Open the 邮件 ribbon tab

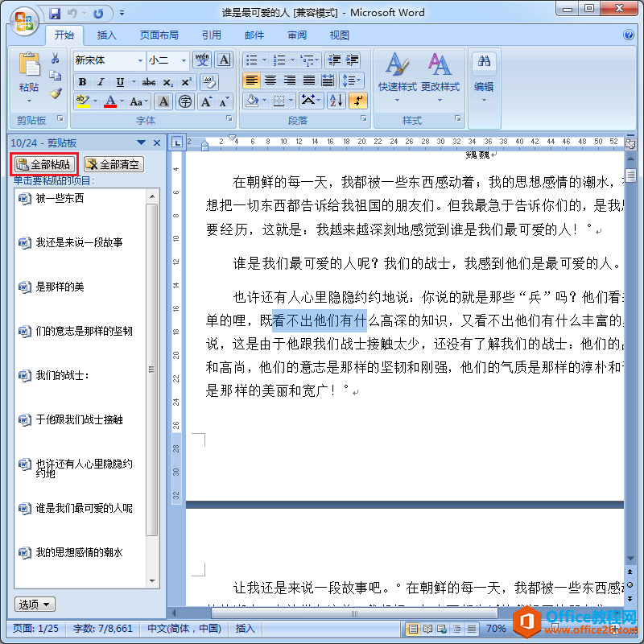(x=254, y=35)
